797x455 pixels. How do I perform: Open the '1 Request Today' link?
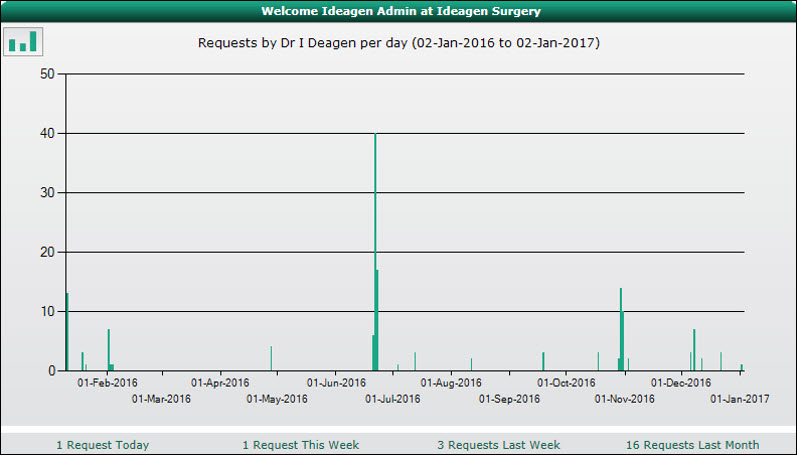tap(102, 445)
